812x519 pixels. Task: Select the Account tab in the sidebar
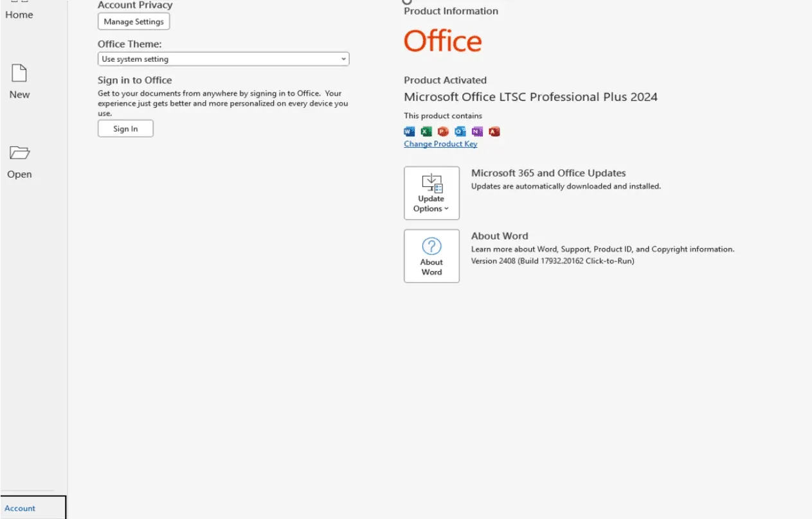21,508
